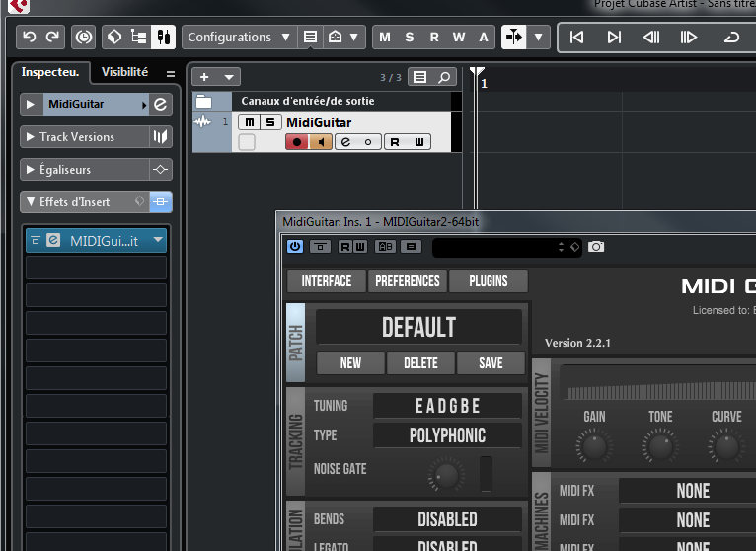
Task: Switch to the Visibilité tab
Action: [x=125, y=72]
